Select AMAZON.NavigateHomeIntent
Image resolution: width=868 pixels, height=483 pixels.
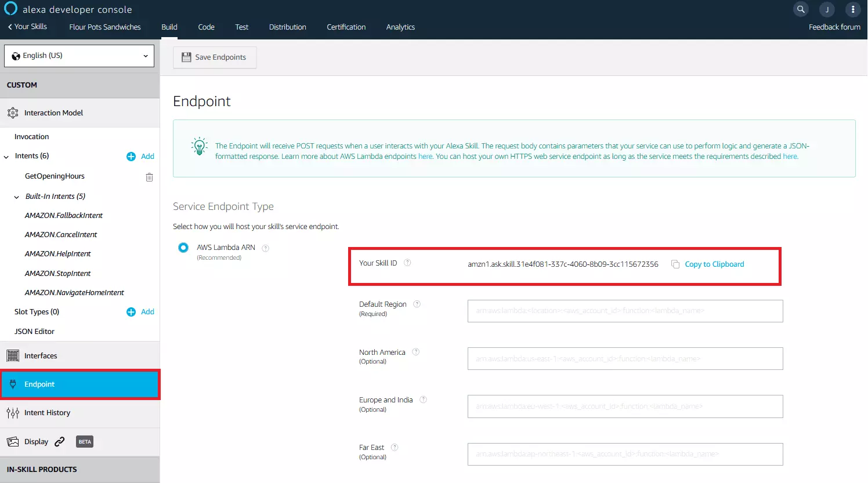point(74,293)
